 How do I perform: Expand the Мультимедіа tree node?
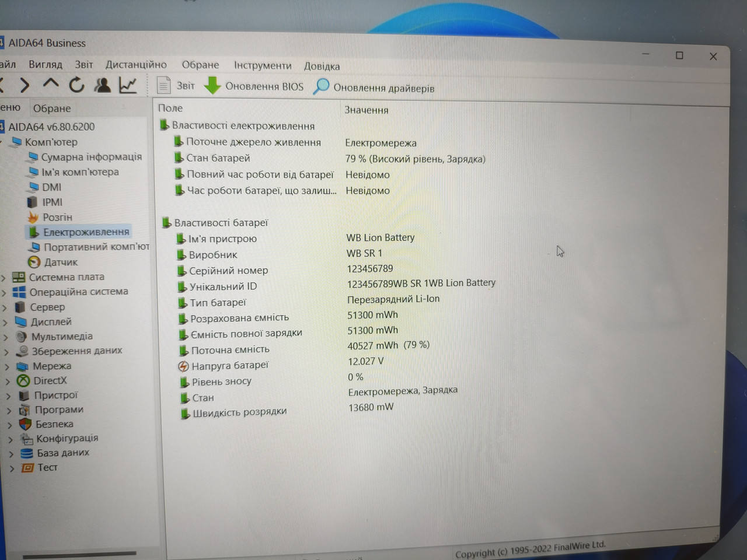(x=6, y=337)
